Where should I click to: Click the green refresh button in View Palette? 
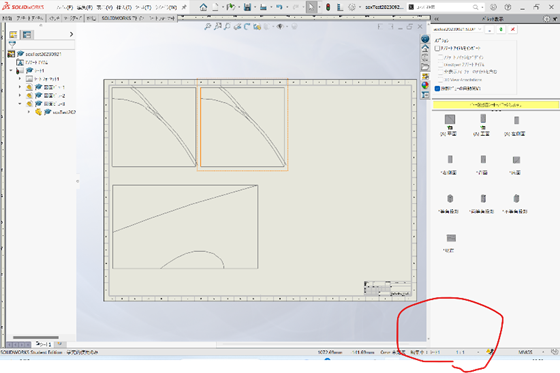pyautogui.click(x=501, y=29)
